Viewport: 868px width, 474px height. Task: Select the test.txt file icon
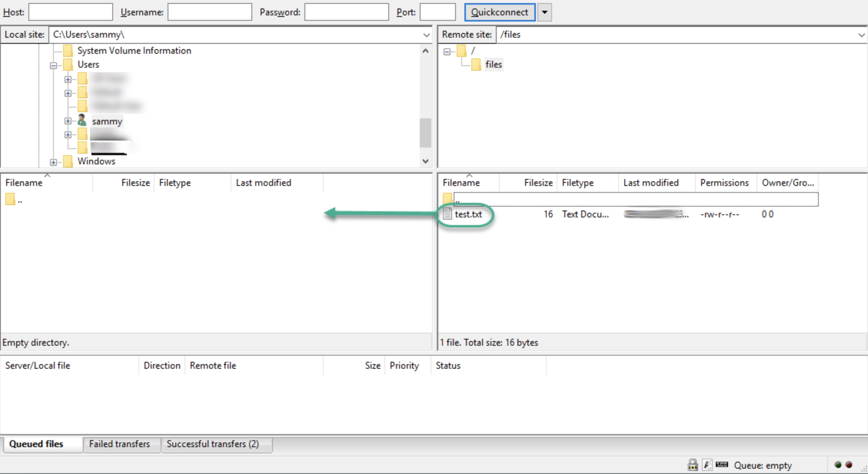[447, 214]
